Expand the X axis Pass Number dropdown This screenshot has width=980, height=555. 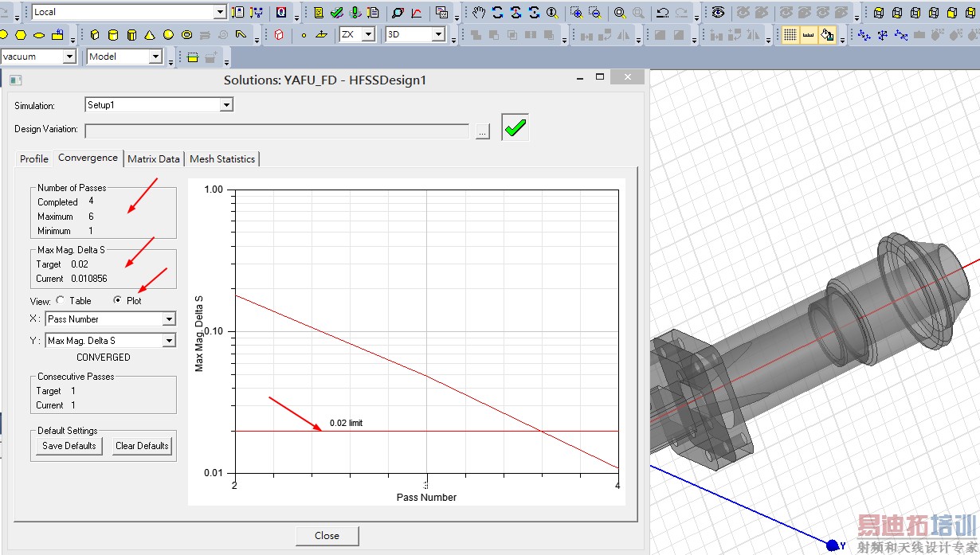point(168,319)
